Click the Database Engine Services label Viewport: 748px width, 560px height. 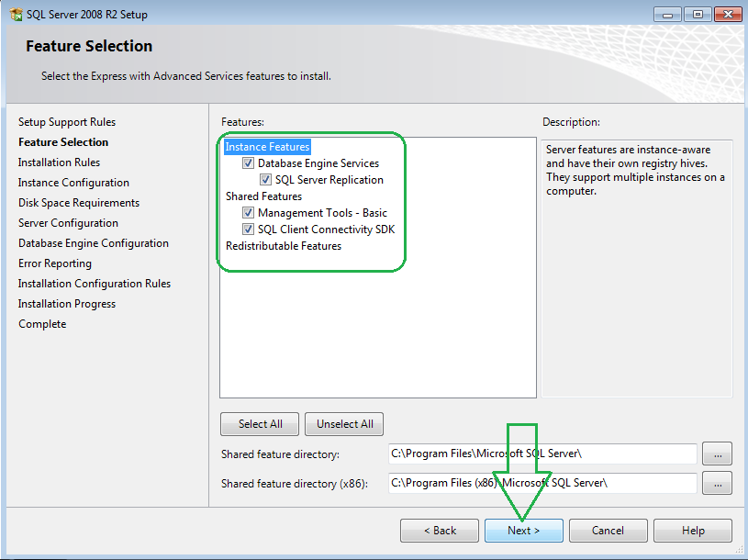[x=318, y=163]
